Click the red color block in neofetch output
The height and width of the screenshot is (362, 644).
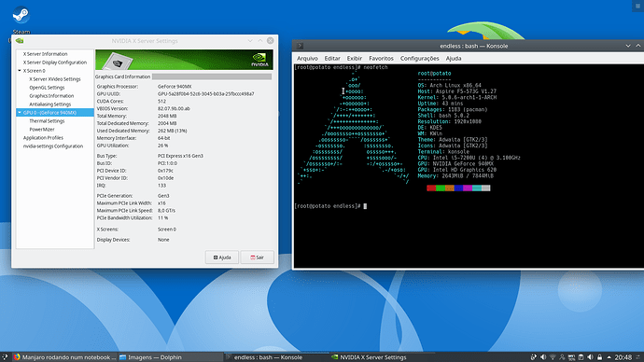point(431,188)
